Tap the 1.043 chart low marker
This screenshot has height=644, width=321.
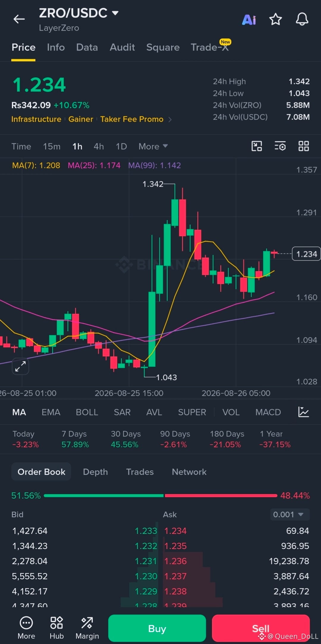click(166, 377)
